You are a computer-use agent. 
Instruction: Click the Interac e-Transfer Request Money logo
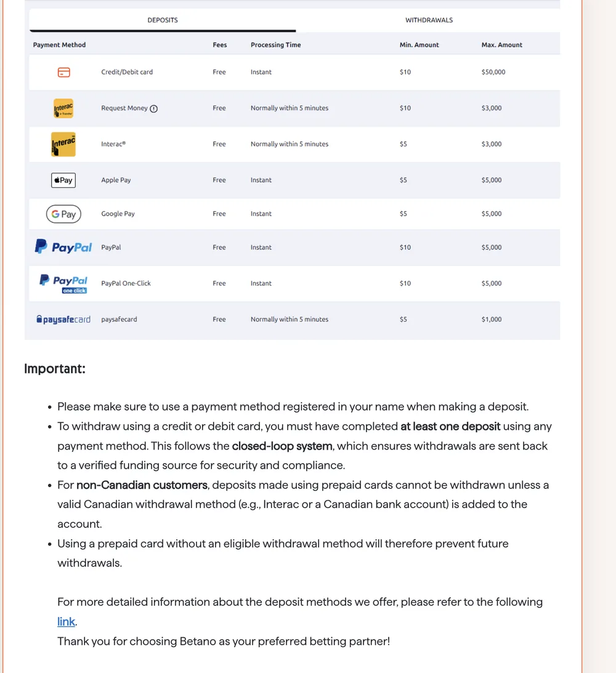[x=63, y=108]
